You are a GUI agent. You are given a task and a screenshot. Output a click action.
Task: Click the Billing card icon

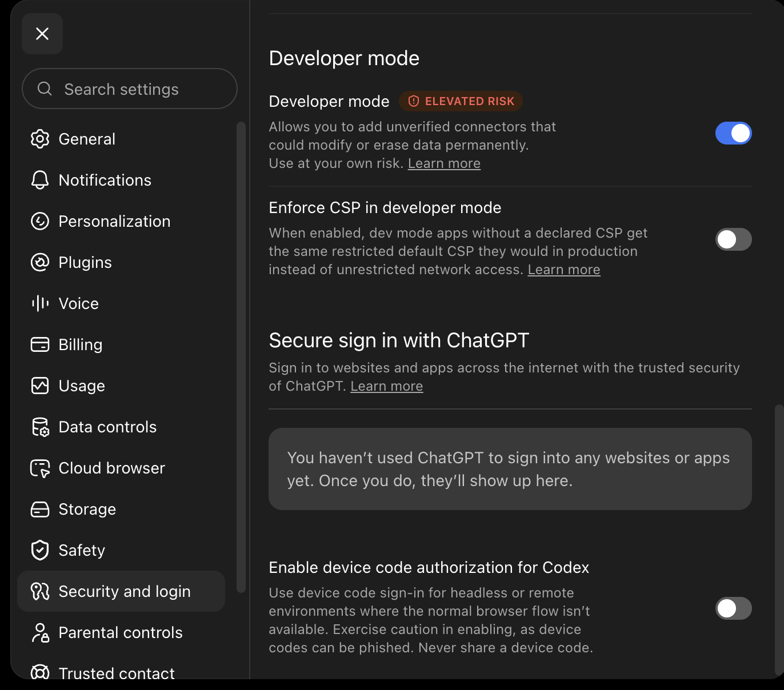pyautogui.click(x=40, y=344)
